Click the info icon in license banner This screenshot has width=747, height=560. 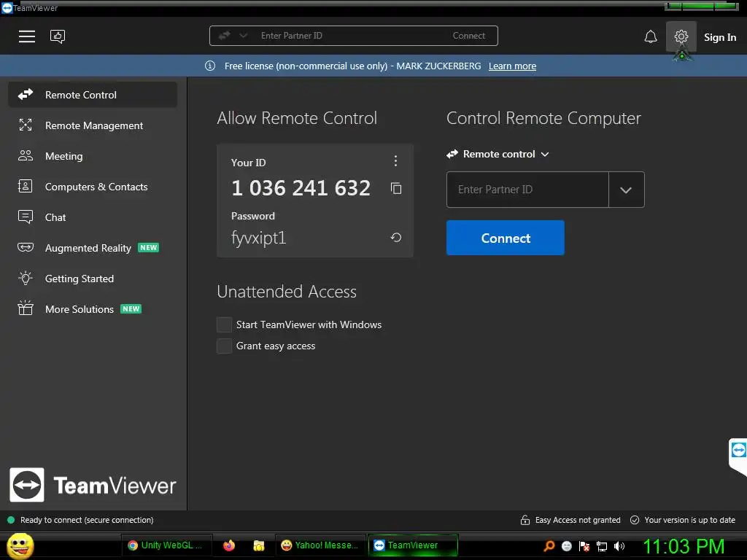210,66
